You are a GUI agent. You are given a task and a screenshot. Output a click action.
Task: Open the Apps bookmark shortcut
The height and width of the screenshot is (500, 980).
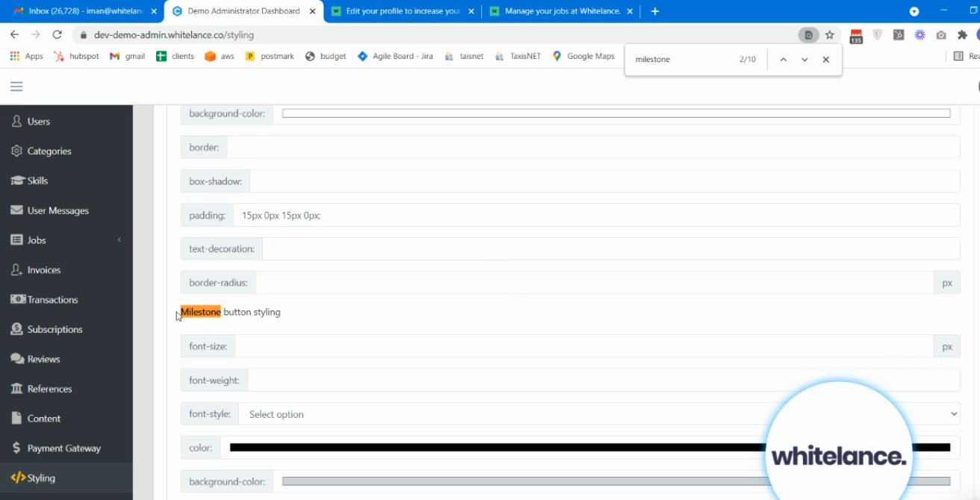(26, 56)
